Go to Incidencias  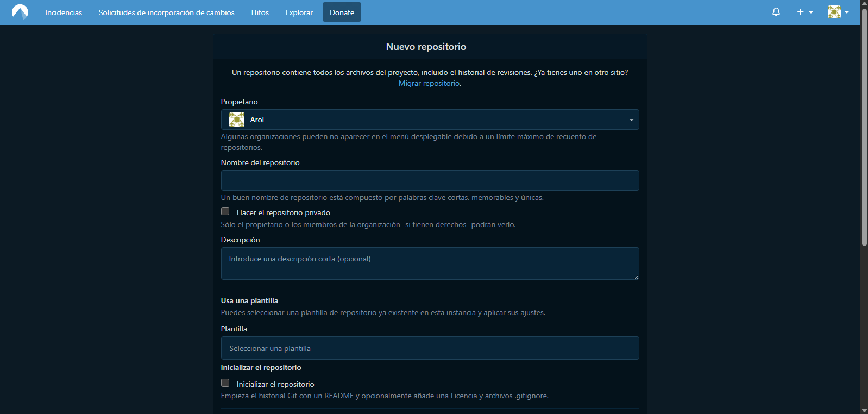pos(64,12)
